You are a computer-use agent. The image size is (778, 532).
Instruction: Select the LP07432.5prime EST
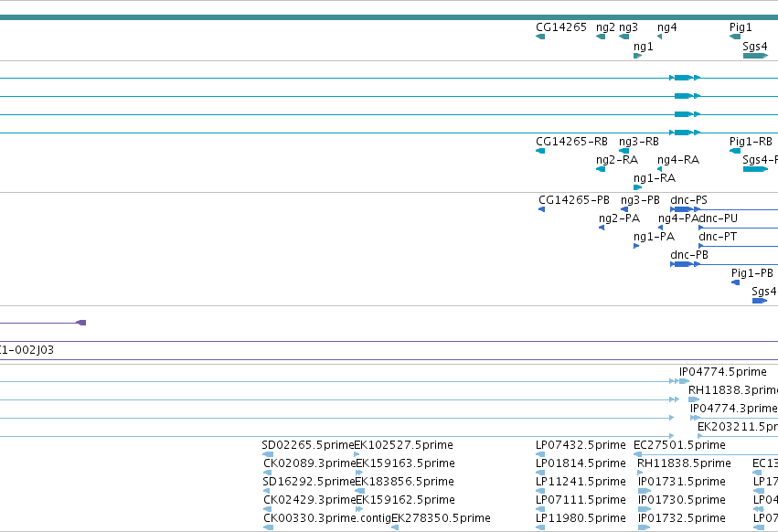pyautogui.click(x=540, y=454)
